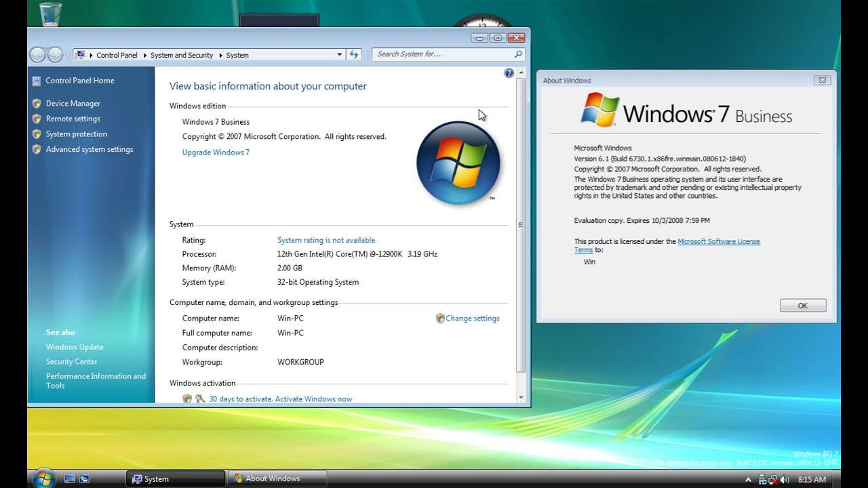868x488 pixels.
Task: Open Security Center under See also
Action: (x=72, y=362)
